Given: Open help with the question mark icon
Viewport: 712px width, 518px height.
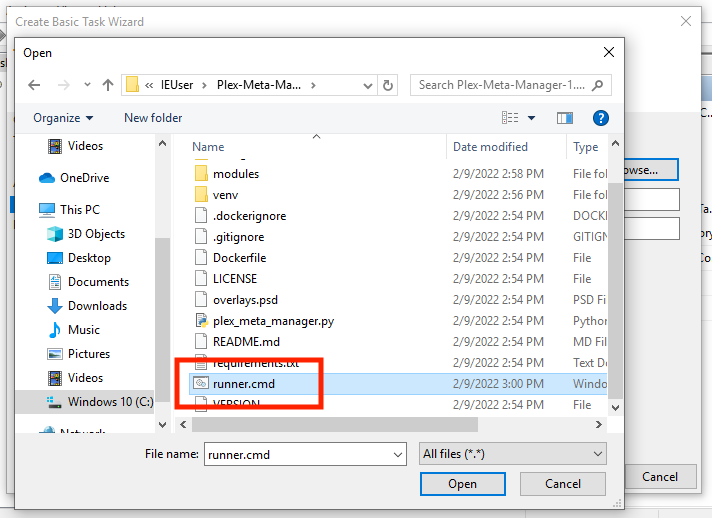Looking at the screenshot, I should pyautogui.click(x=600, y=118).
